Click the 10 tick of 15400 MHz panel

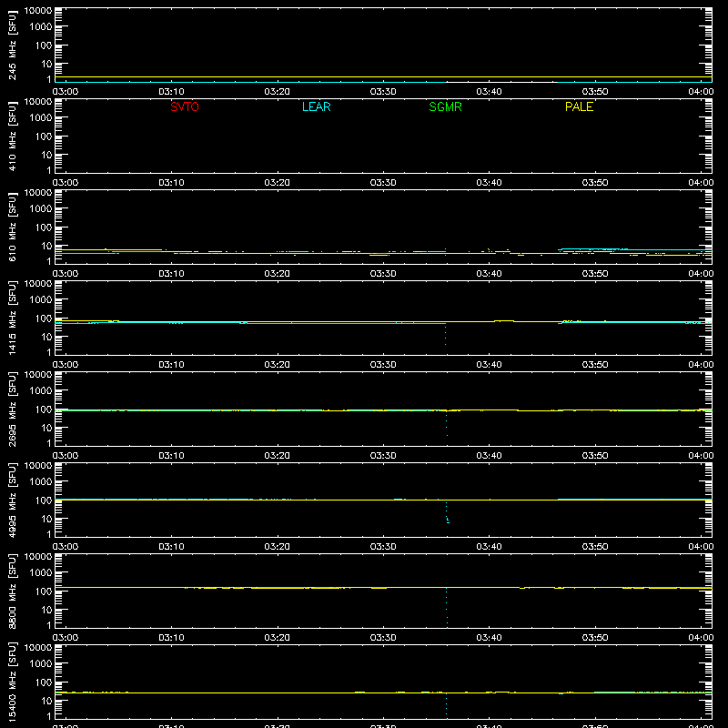pyautogui.click(x=46, y=701)
